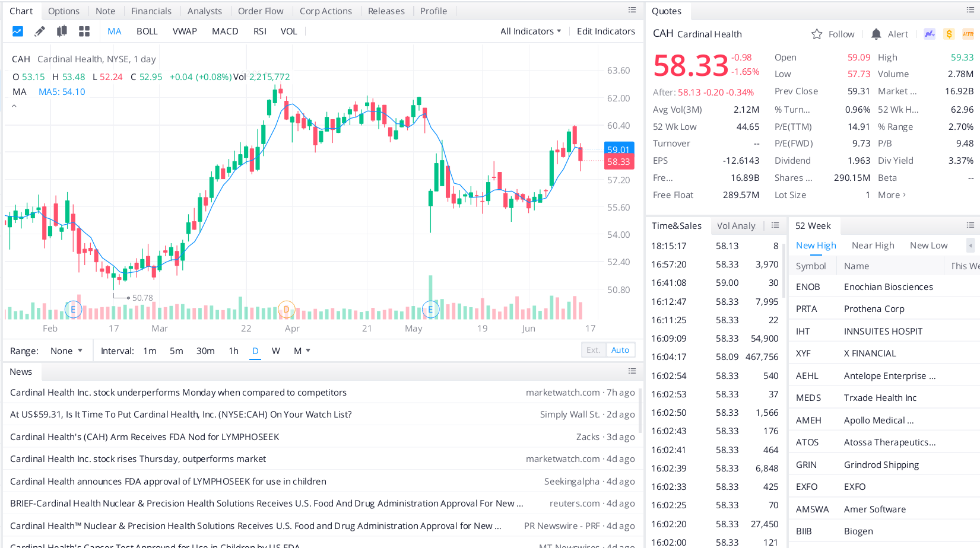
Task: Toggle the Auto scale button
Action: [x=620, y=350]
